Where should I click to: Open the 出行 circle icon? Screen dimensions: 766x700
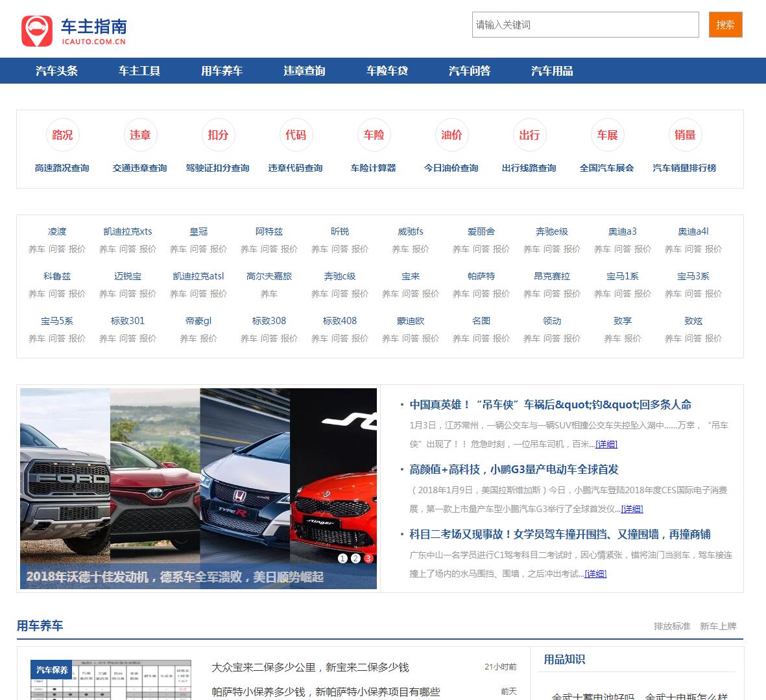coord(529,135)
